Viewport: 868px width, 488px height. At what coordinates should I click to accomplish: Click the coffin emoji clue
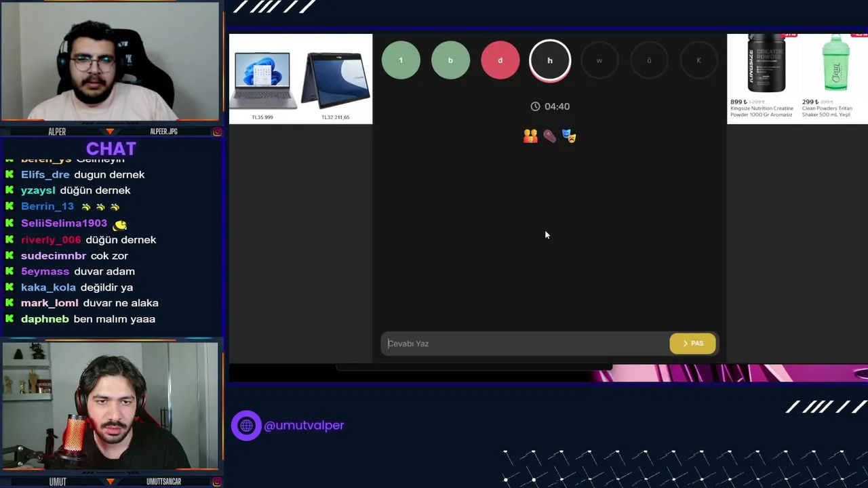pos(549,136)
